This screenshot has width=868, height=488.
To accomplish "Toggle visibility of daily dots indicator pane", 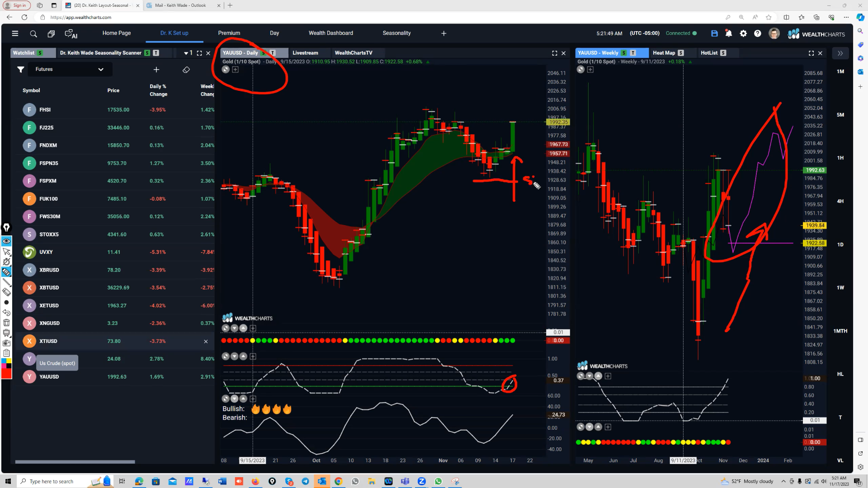I will click(226, 328).
